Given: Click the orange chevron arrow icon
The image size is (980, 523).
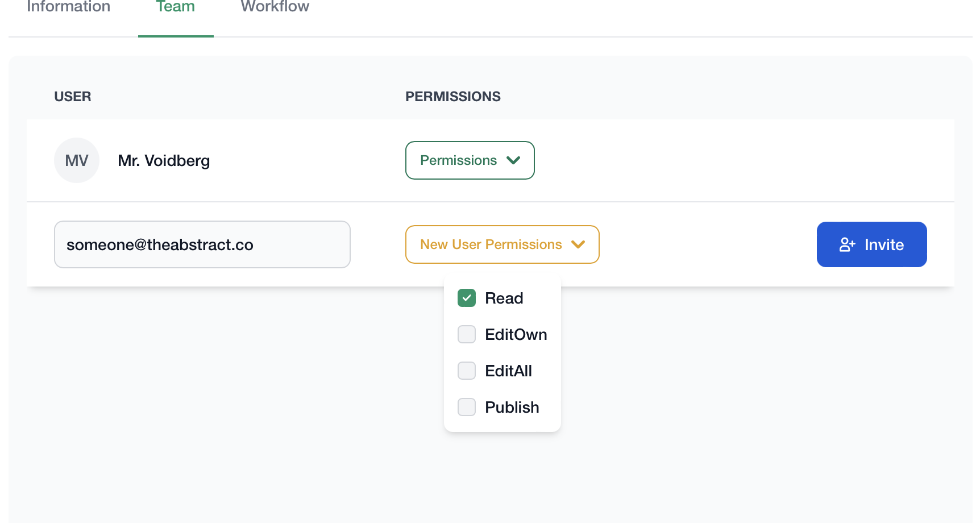Looking at the screenshot, I should coord(578,244).
